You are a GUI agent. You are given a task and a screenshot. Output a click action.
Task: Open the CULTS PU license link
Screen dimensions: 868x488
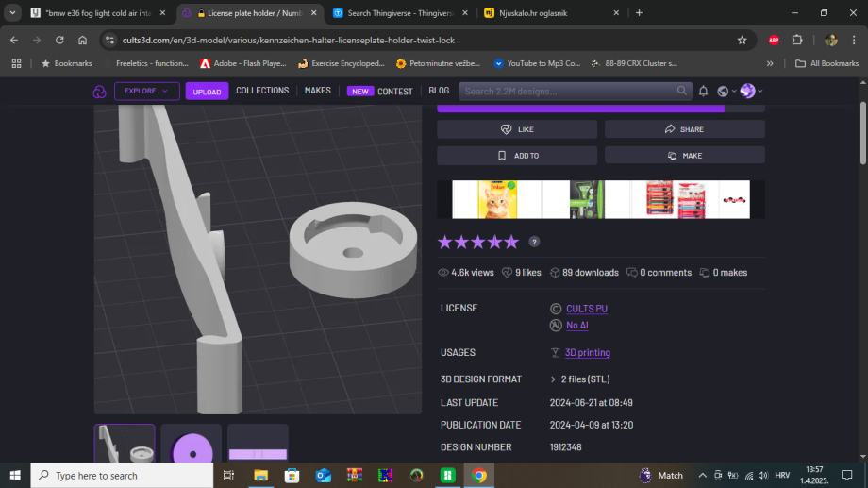click(x=586, y=309)
